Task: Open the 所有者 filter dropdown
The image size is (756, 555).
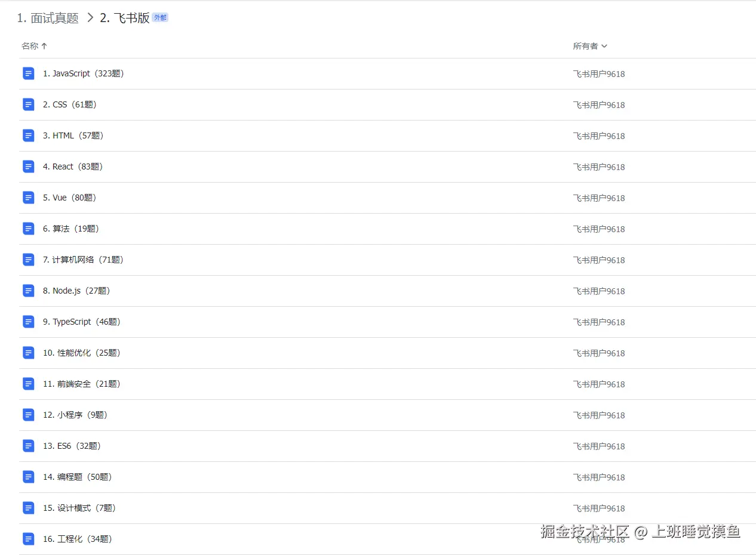Action: pos(590,46)
